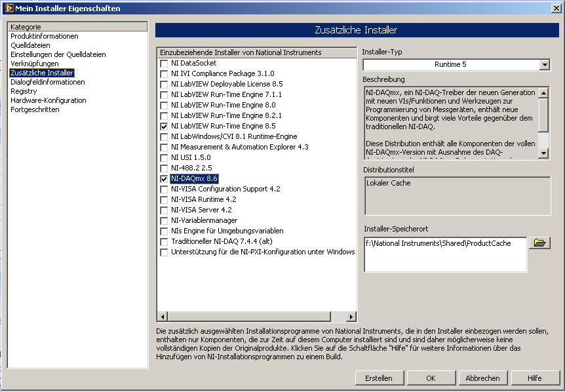565x392 pixels.
Task: Tick NI-VISA Server 4.2 checkbox
Action: click(164, 210)
